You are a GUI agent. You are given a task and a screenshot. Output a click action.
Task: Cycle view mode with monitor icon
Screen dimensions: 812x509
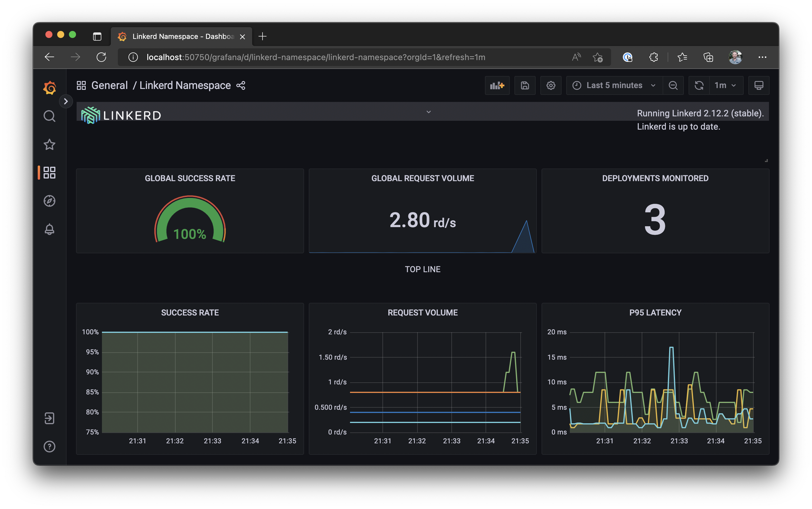(x=758, y=85)
